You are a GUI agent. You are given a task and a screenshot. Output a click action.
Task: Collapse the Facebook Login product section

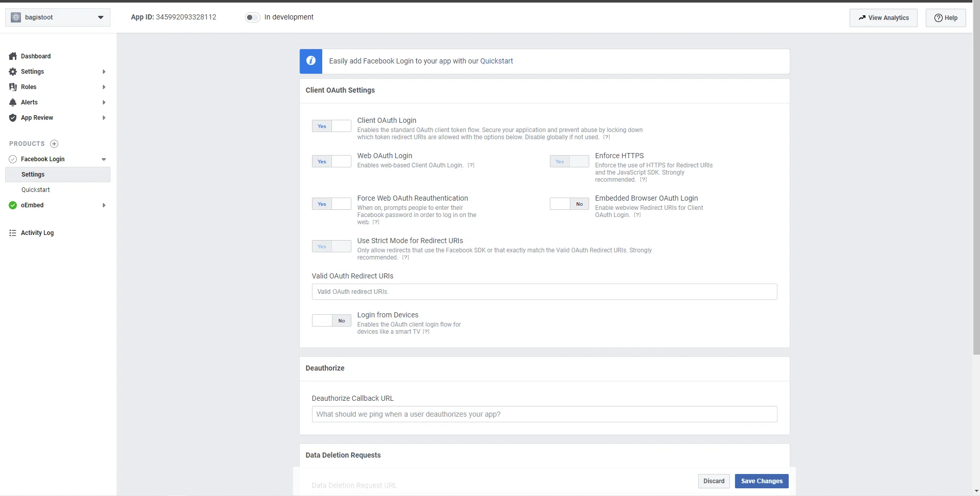104,159
